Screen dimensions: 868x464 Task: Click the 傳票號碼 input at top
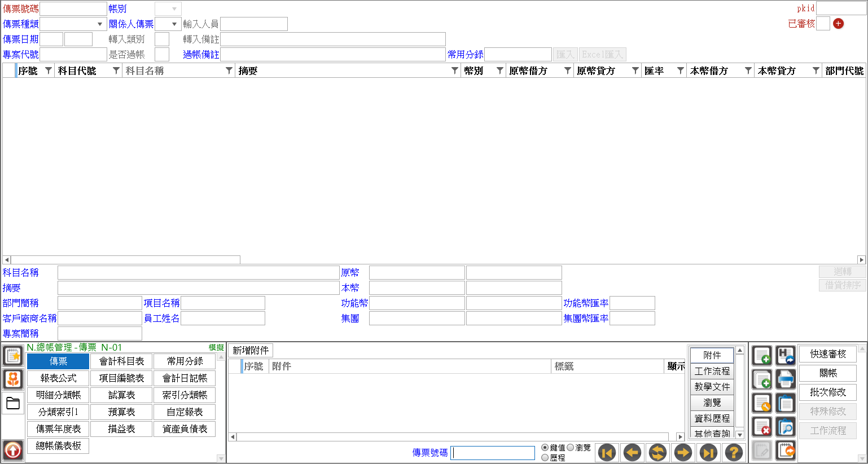[x=73, y=8]
